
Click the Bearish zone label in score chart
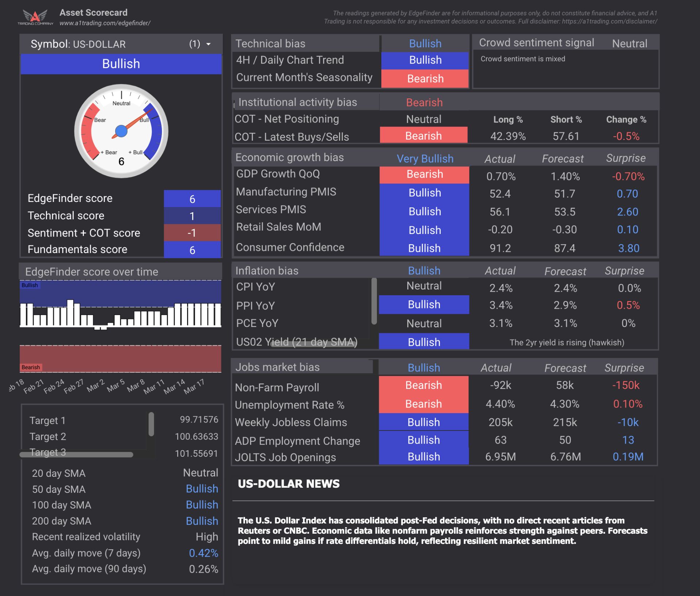click(31, 367)
